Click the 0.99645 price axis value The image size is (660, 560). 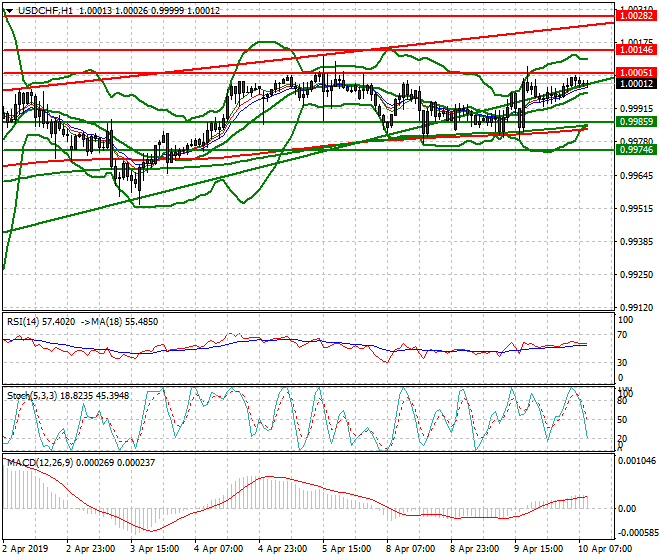(637, 175)
